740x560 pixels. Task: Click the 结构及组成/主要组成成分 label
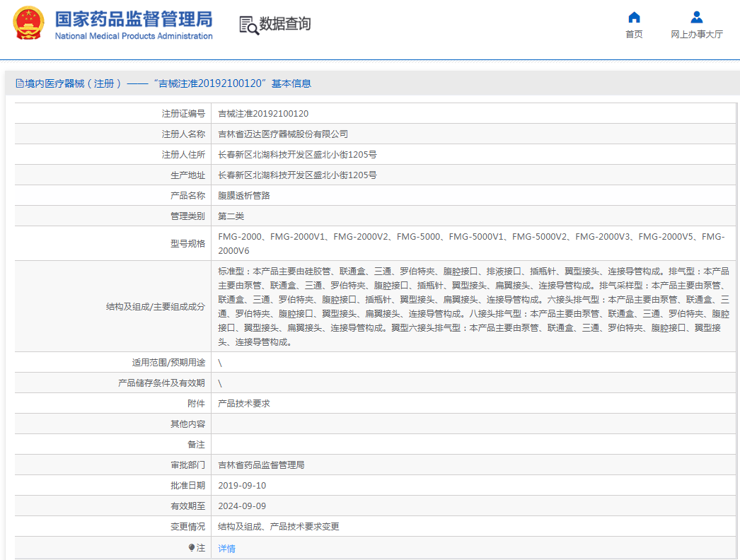click(156, 307)
